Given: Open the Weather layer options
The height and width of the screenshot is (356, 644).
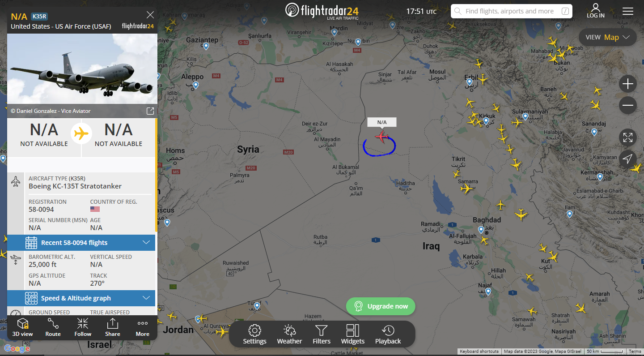Looking at the screenshot, I should 289,335.
